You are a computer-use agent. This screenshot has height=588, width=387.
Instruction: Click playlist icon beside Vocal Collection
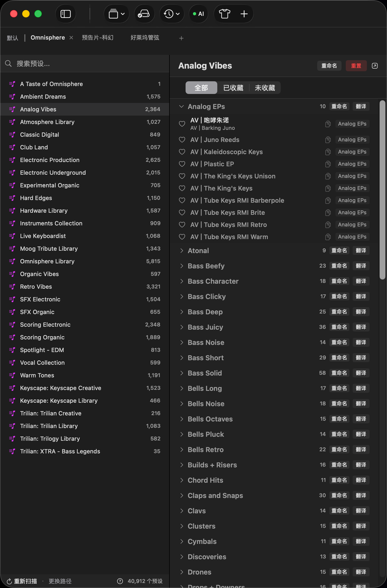(12, 363)
